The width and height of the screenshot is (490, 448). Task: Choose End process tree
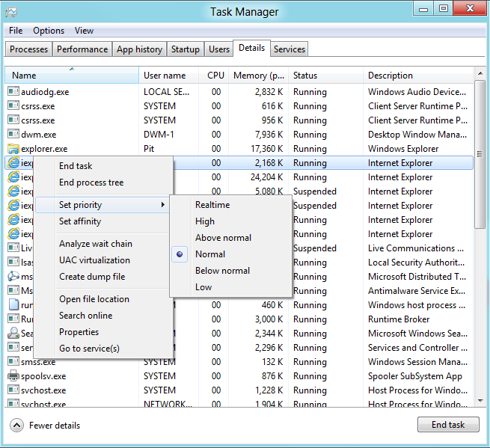[x=91, y=182]
